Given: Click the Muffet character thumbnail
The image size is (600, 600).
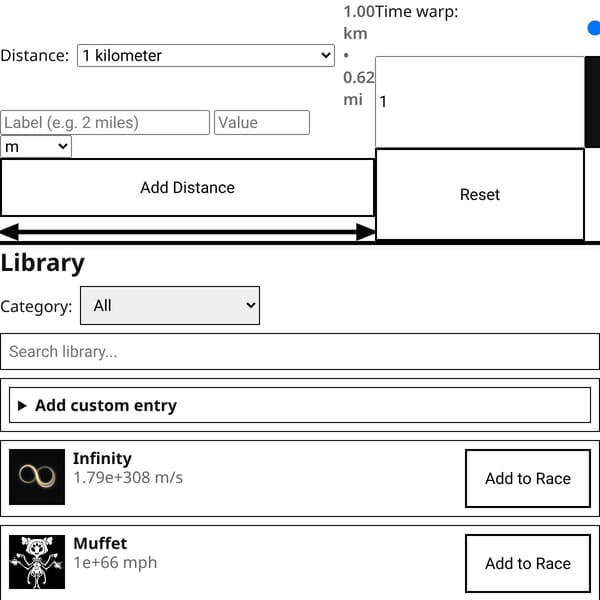Looking at the screenshot, I should click(x=37, y=562).
